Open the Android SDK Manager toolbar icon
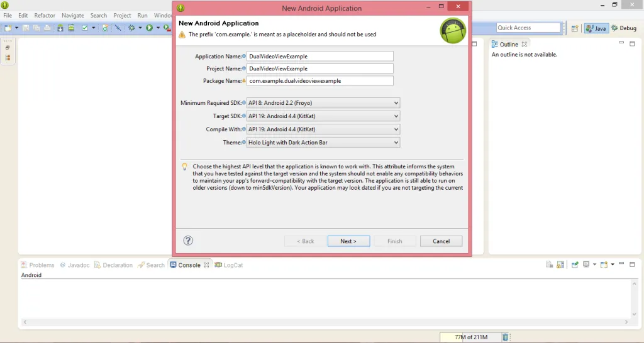Image resolution: width=644 pixels, height=343 pixels. pos(60,28)
